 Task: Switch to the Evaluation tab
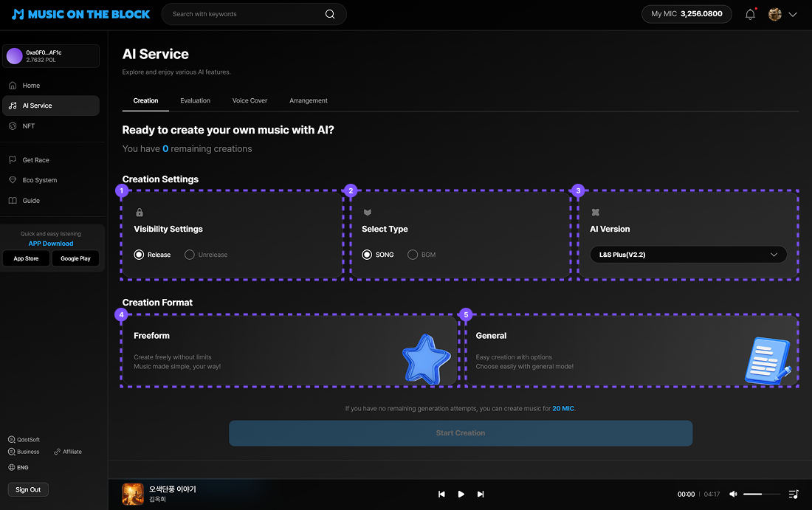pos(195,100)
